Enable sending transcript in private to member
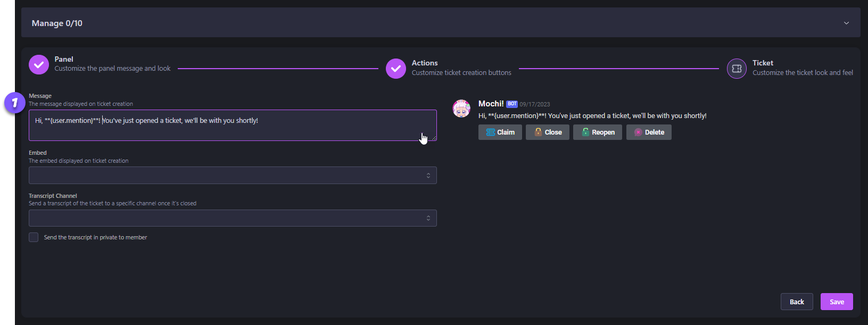The image size is (868, 325). click(34, 237)
